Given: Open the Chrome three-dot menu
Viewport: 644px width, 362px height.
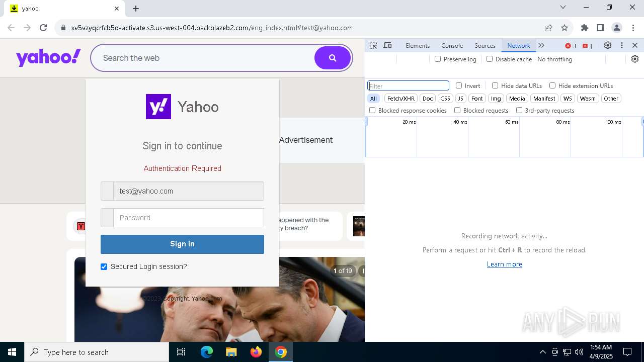Looking at the screenshot, I should pyautogui.click(x=633, y=28).
